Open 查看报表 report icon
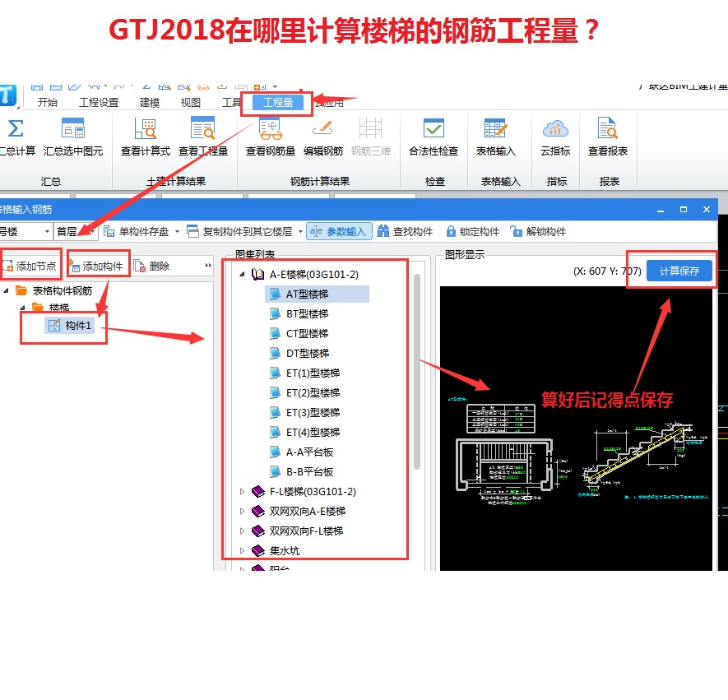728x700 pixels. pyautogui.click(x=607, y=128)
